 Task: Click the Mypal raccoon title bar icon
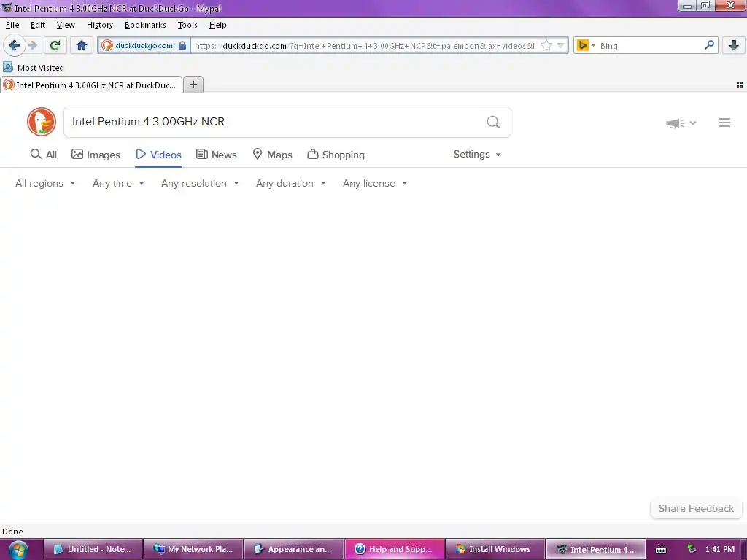[x=7, y=7]
